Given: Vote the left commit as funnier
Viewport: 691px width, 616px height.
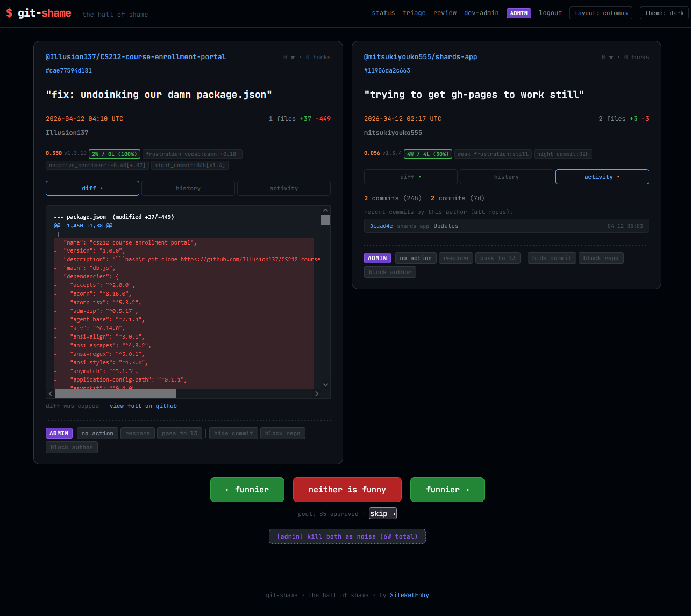Looking at the screenshot, I should click(x=247, y=490).
